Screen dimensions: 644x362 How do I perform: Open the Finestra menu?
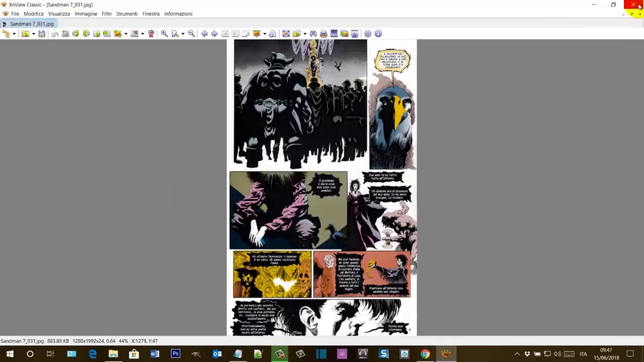click(151, 14)
